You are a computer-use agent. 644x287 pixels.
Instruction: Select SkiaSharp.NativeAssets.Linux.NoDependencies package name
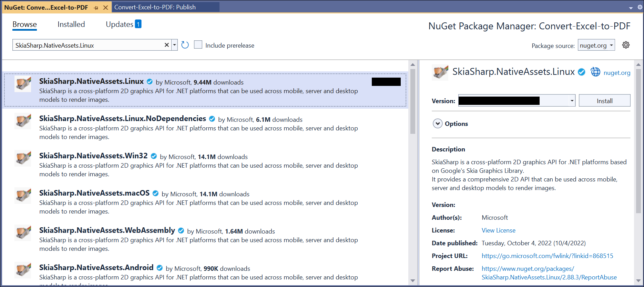coord(123,119)
